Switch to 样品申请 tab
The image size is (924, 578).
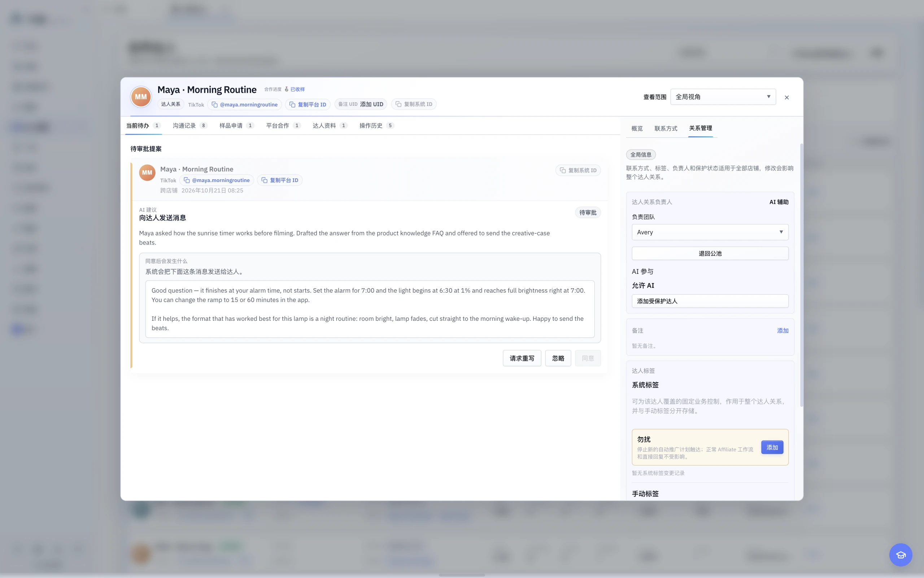[237, 125]
